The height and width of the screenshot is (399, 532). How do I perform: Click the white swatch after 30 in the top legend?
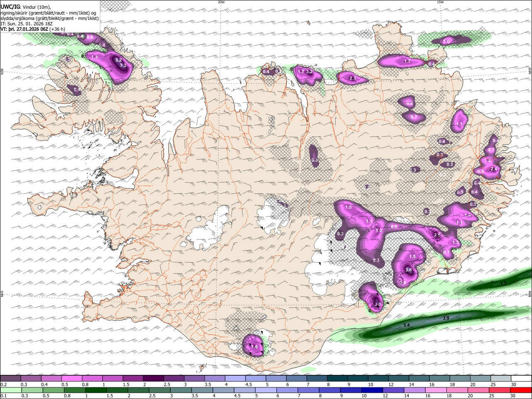coord(521,379)
